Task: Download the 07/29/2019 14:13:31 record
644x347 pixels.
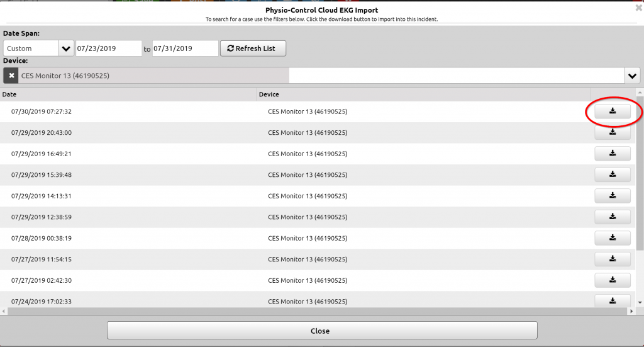Action: 613,196
